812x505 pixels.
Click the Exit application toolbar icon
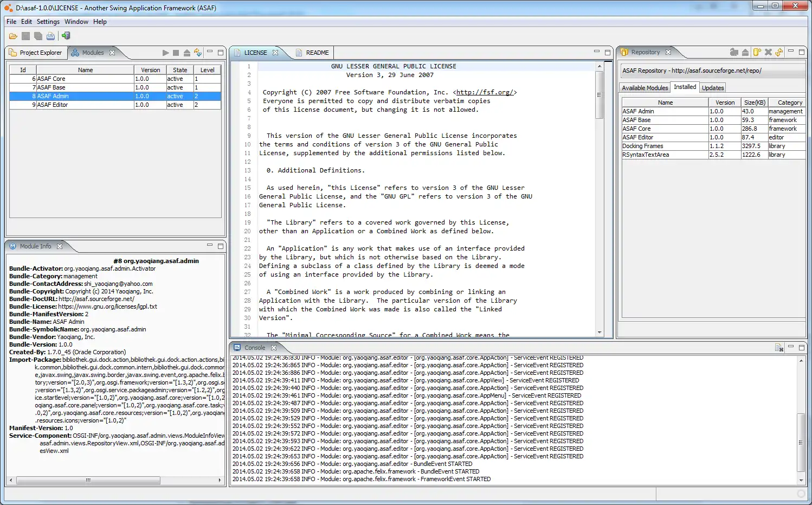66,36
